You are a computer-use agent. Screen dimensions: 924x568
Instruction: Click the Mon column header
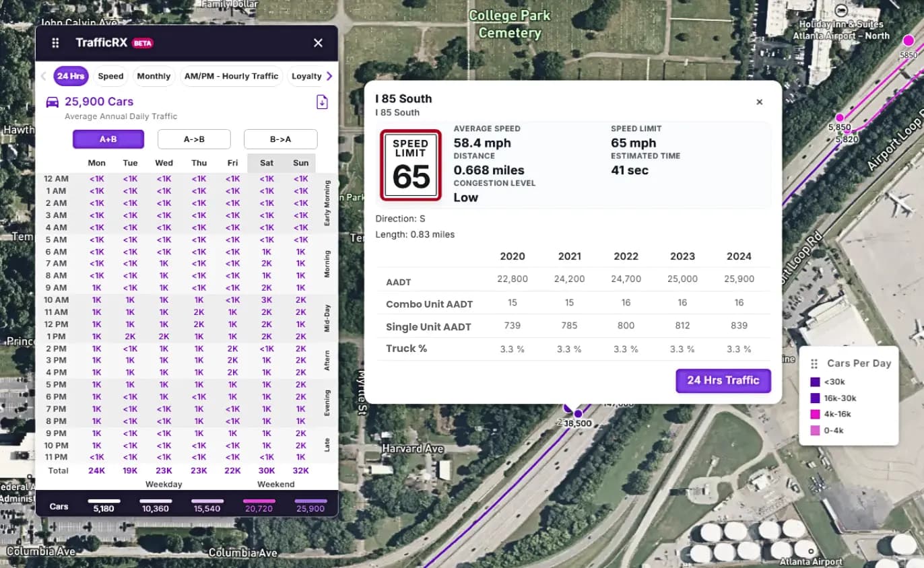coord(96,163)
